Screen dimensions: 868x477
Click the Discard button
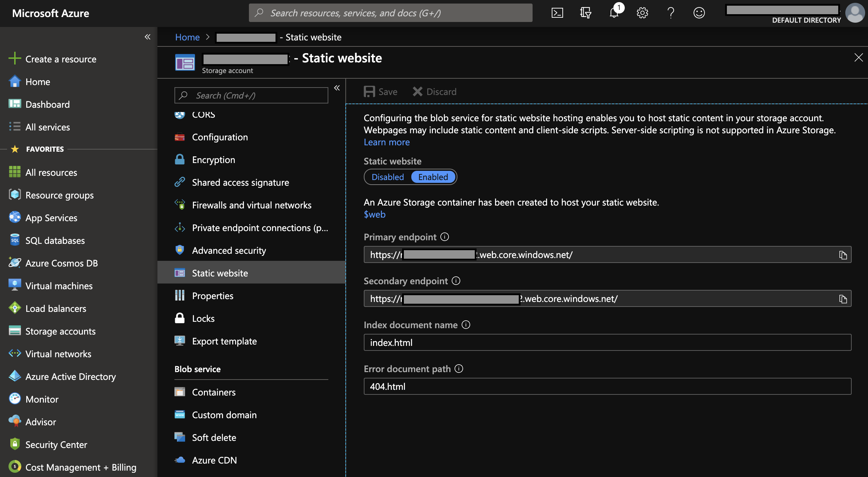pos(434,92)
